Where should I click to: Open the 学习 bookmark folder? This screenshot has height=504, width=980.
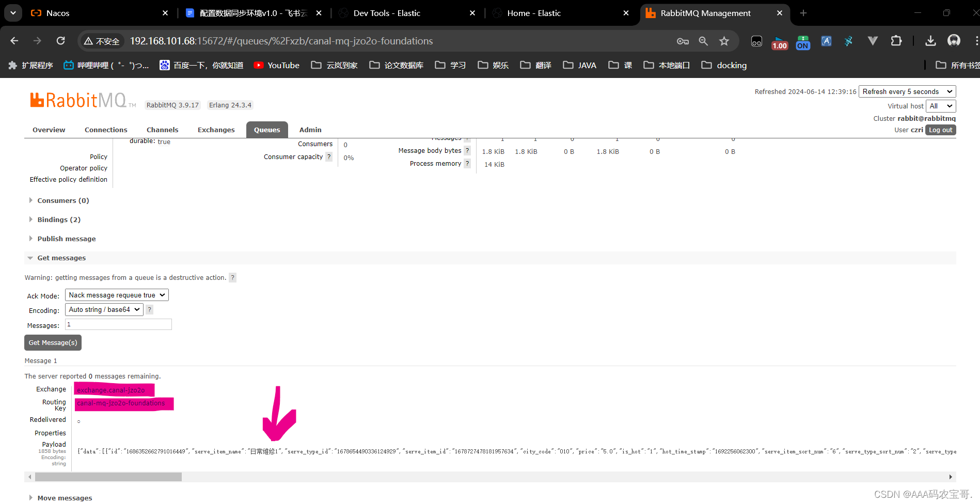click(451, 65)
